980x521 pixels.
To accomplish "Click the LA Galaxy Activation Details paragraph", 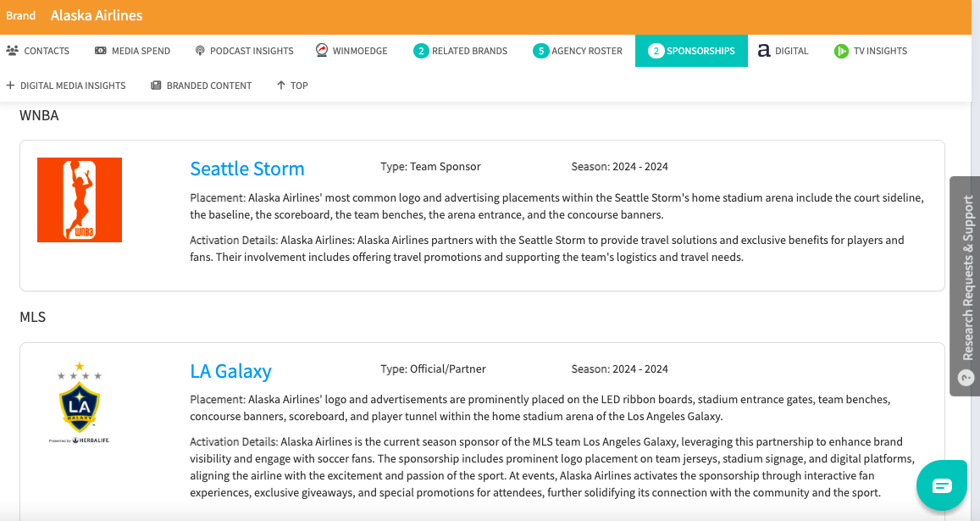I will [x=552, y=468].
